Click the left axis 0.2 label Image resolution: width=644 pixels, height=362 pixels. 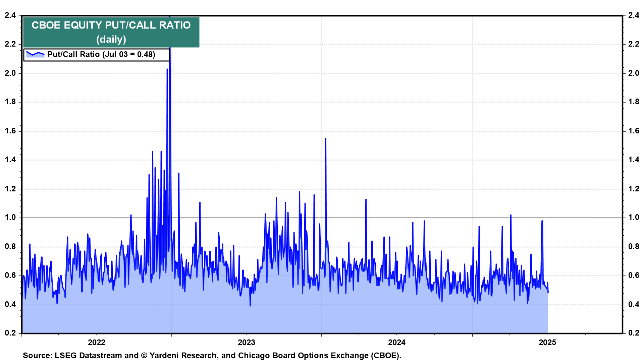click(10, 333)
